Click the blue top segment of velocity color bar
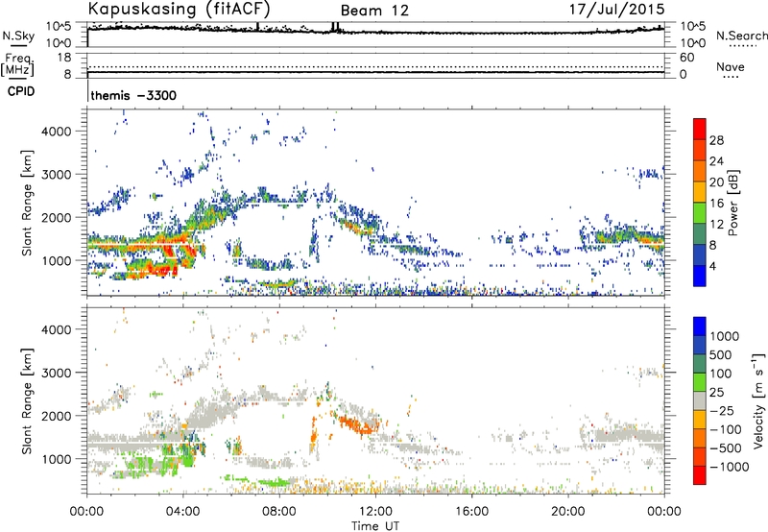This screenshot has height=532, width=768. coord(700,326)
